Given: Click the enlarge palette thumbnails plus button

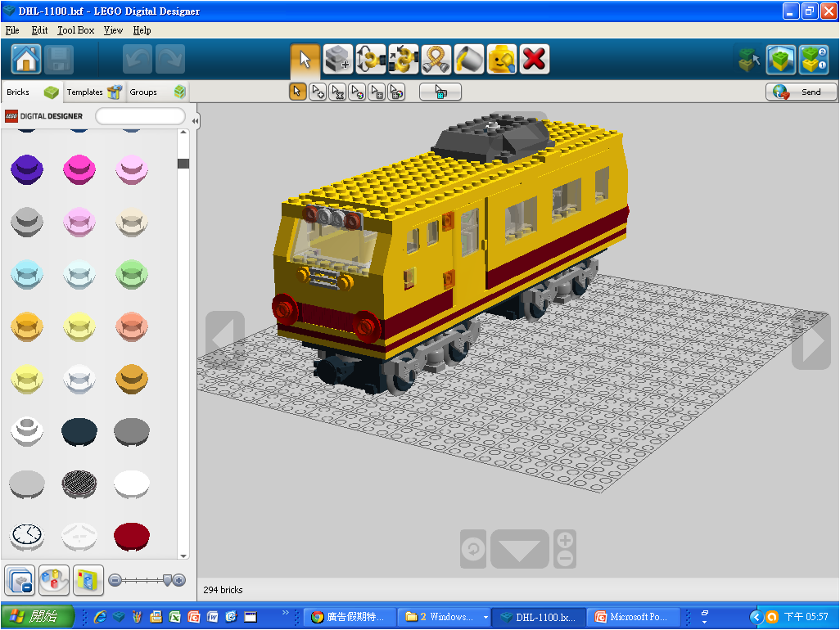Looking at the screenshot, I should point(179,580).
